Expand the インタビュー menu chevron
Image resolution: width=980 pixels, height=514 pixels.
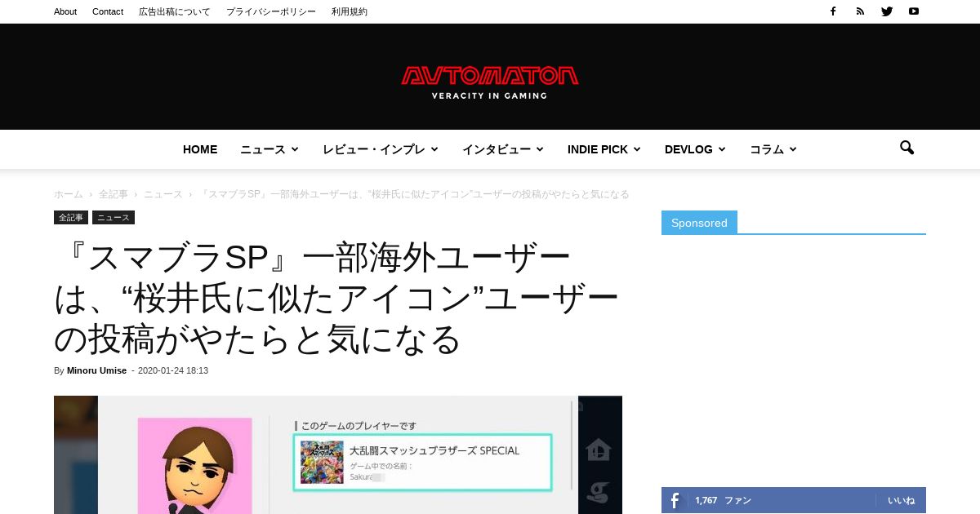point(540,149)
